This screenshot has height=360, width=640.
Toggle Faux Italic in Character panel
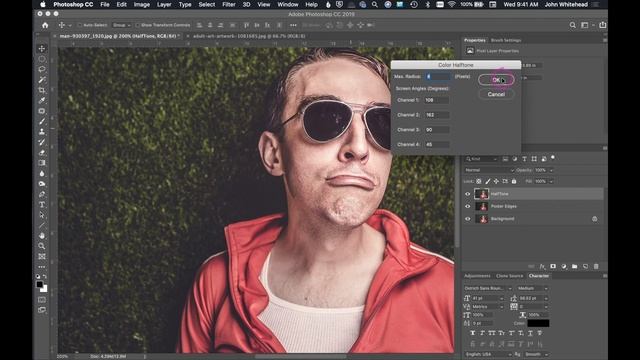pos(482,333)
